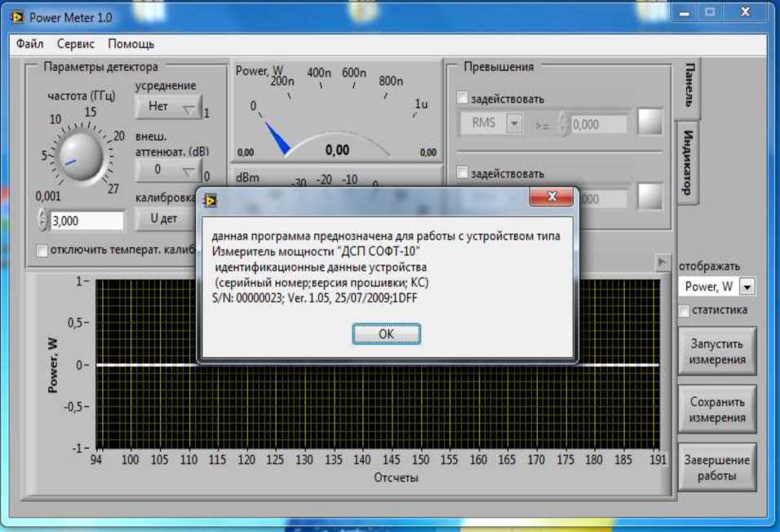Screen dimensions: 780x532
Task: Click the LabVIEW icon in the title bar
Action: (17, 16)
